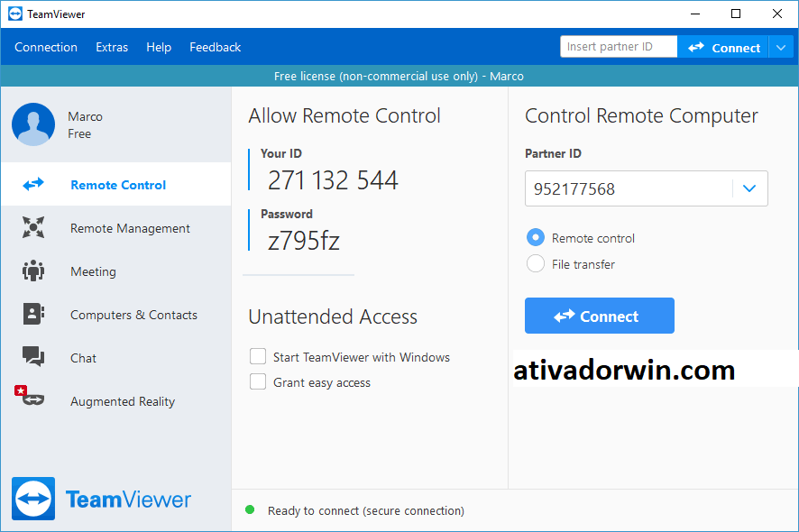Expand the Partner ID history dropdown arrow
The height and width of the screenshot is (532, 799).
749,188
